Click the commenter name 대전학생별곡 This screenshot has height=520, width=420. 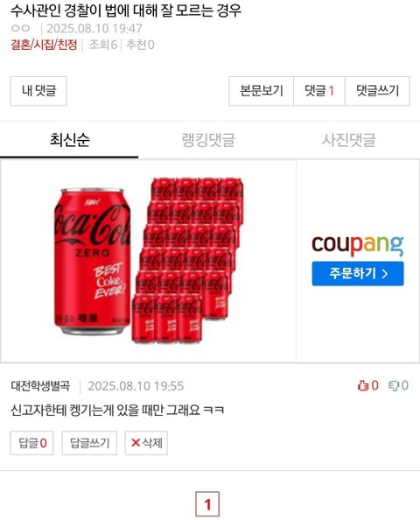point(40,386)
